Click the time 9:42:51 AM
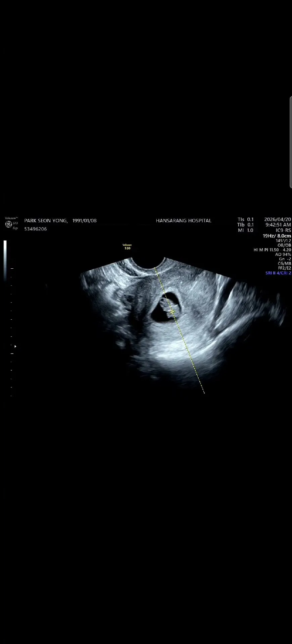Viewport: 292px width, 644px height. pyautogui.click(x=278, y=225)
